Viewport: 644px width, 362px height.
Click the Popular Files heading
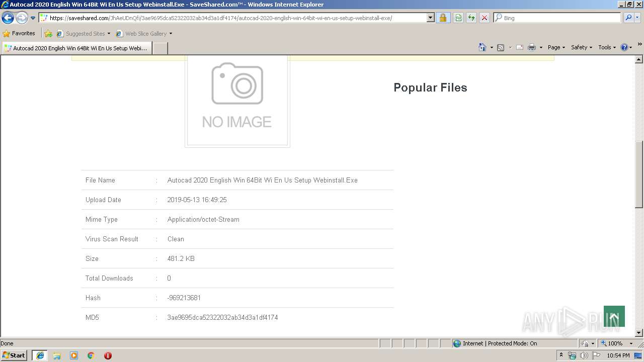click(x=430, y=87)
